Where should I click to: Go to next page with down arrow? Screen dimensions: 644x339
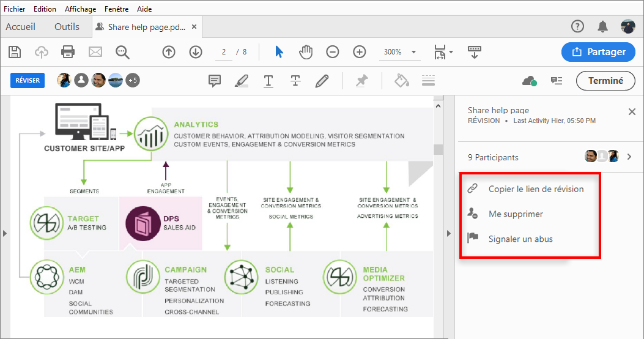pyautogui.click(x=196, y=52)
